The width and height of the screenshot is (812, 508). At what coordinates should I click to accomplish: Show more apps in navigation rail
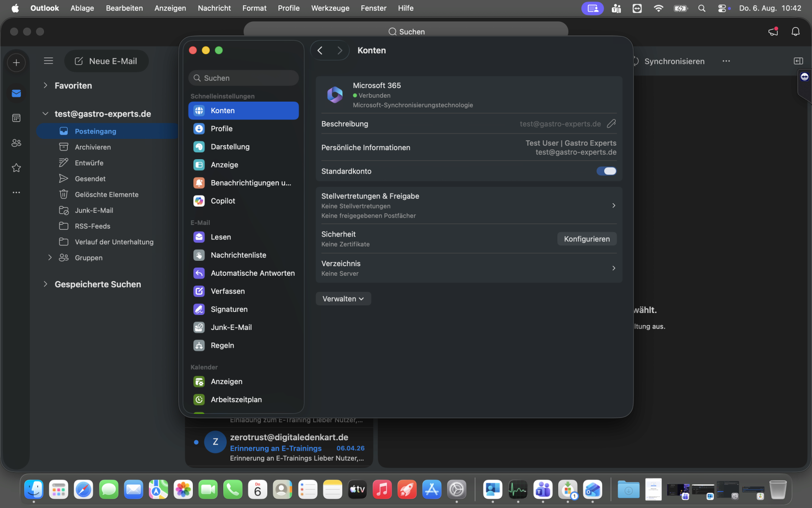point(16,193)
